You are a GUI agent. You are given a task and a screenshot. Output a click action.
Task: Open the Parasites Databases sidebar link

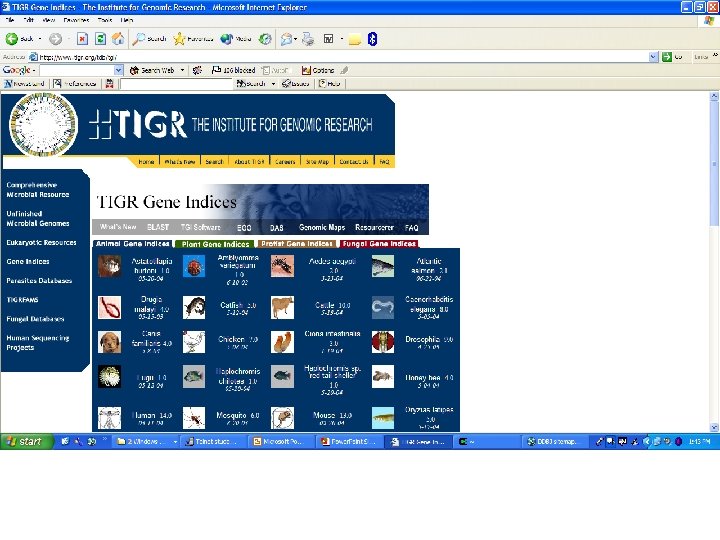coord(39,281)
